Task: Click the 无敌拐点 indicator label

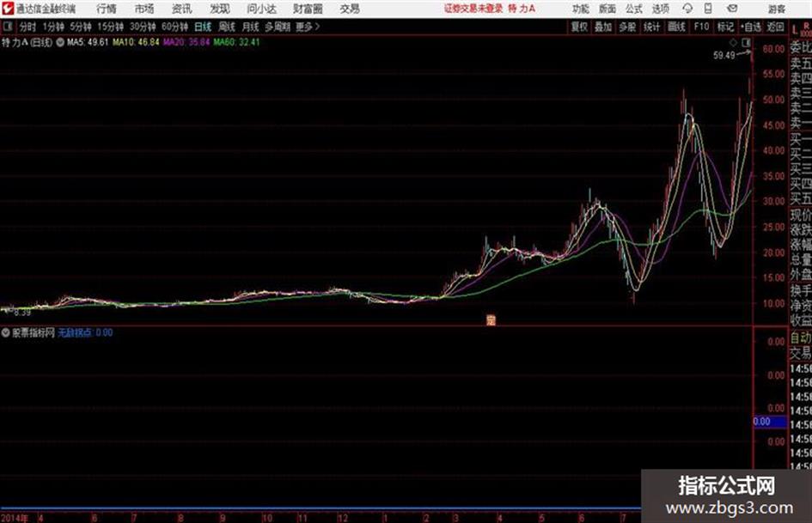Action: (x=75, y=332)
